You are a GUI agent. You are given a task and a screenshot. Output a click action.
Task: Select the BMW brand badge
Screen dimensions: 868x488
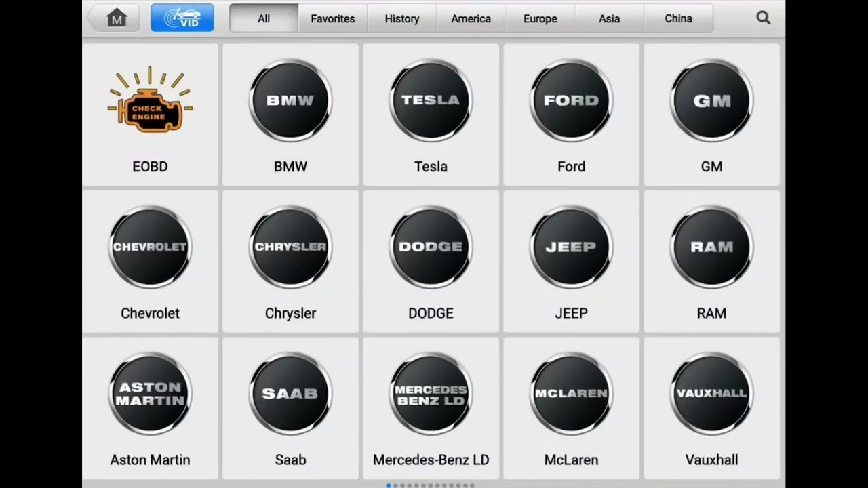point(290,100)
